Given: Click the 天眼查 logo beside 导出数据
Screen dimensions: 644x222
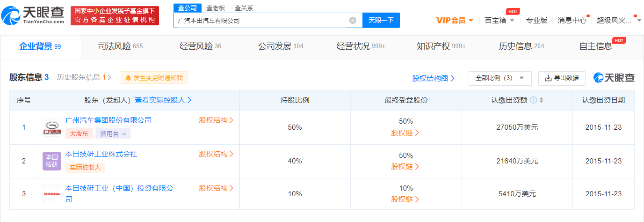Looking at the screenshot, I should [x=614, y=78].
